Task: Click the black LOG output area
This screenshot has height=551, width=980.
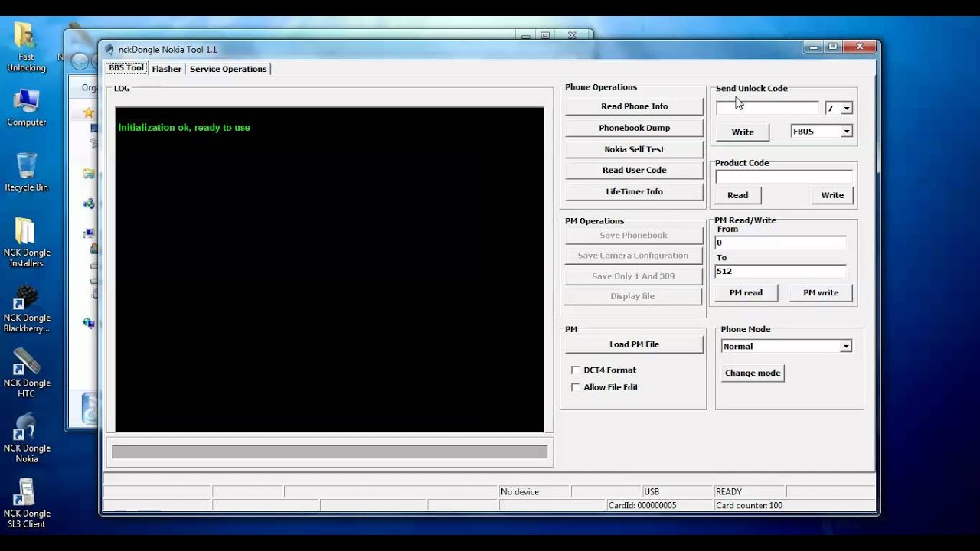Action: click(330, 269)
